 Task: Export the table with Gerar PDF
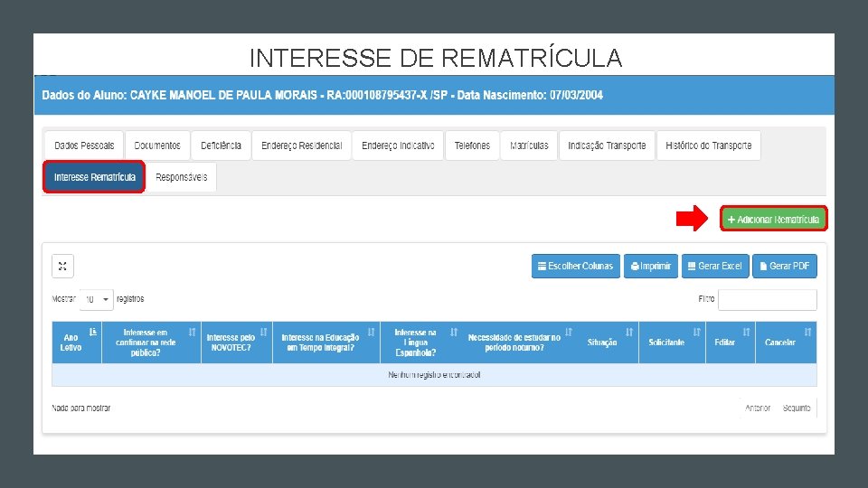pyautogui.click(x=785, y=266)
